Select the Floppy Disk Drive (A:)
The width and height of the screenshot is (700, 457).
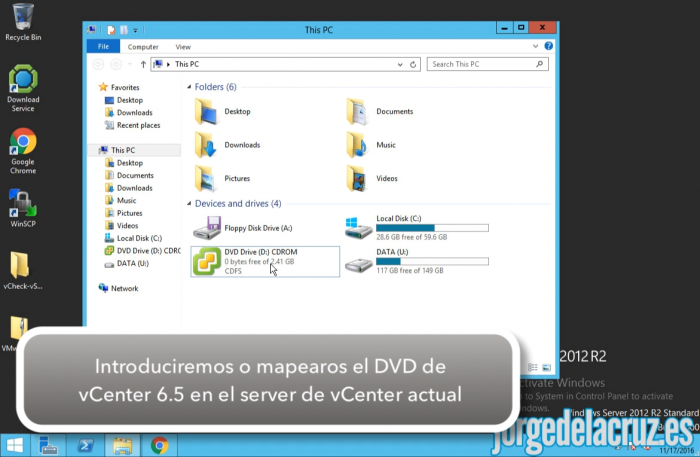coord(243,228)
